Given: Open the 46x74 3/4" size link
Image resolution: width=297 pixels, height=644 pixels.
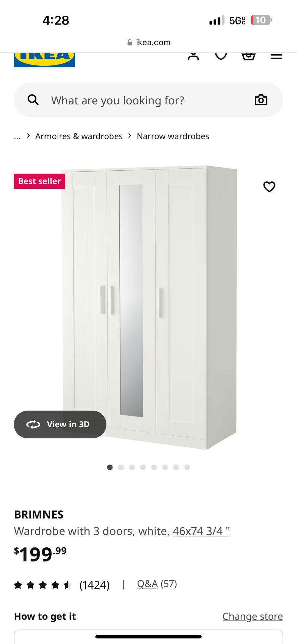Looking at the screenshot, I should click(201, 531).
